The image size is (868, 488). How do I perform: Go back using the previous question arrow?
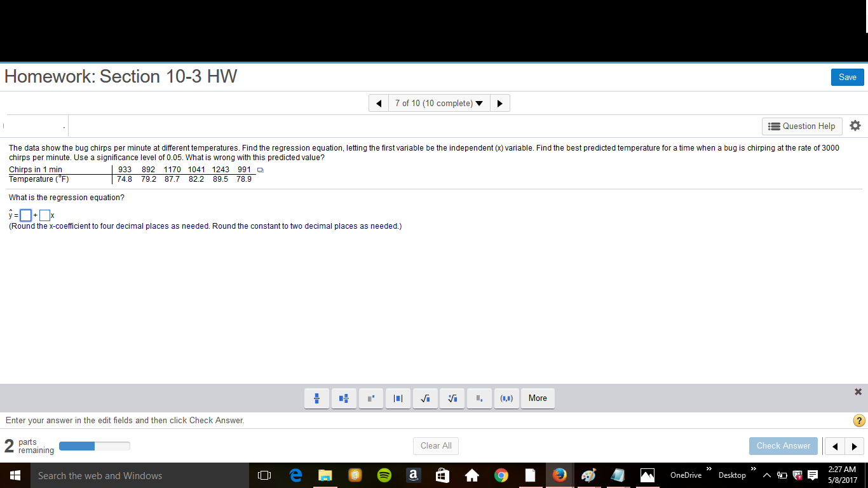pos(378,102)
